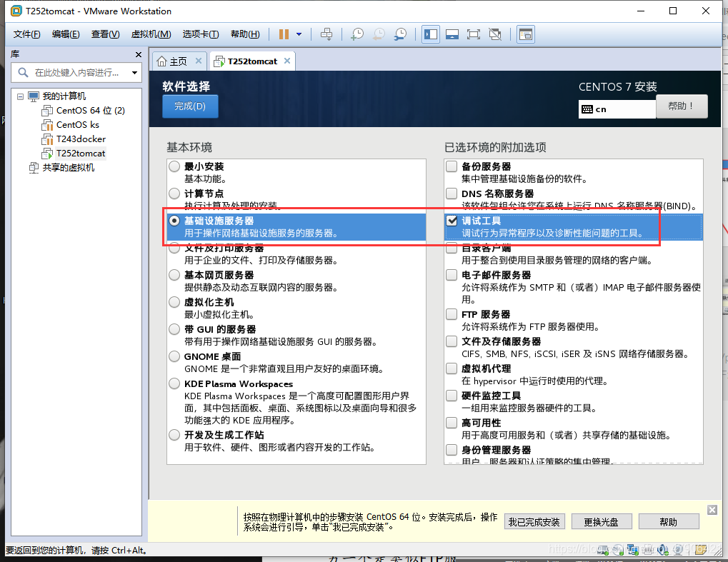
Task: Click the pause virtual machine icon
Action: point(284,34)
